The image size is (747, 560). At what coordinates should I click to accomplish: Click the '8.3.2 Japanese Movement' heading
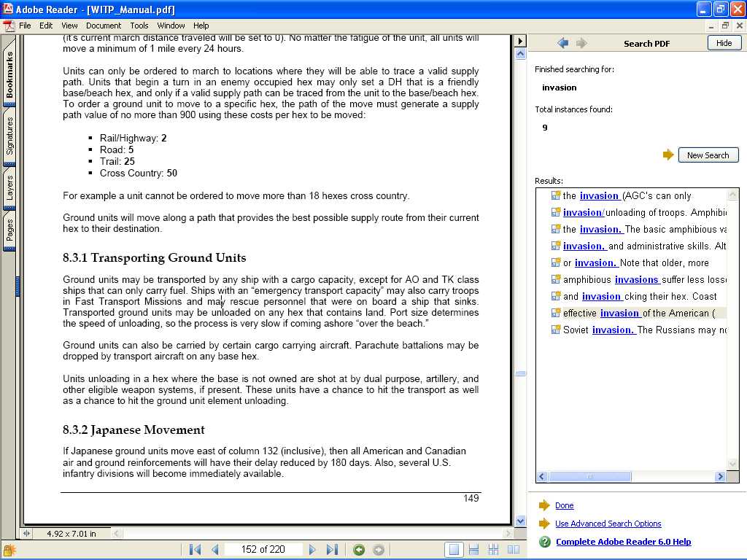pos(133,430)
